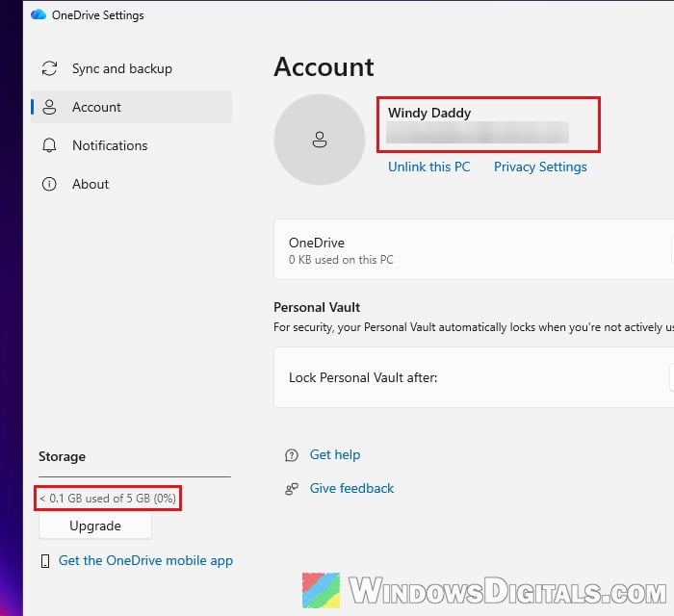Click Unlink this PC link
Viewport: 674px width, 616px height.
point(429,167)
